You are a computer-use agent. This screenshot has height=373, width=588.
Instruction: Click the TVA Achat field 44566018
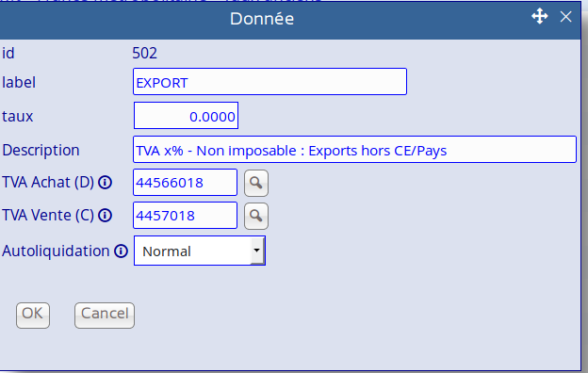pyautogui.click(x=185, y=182)
